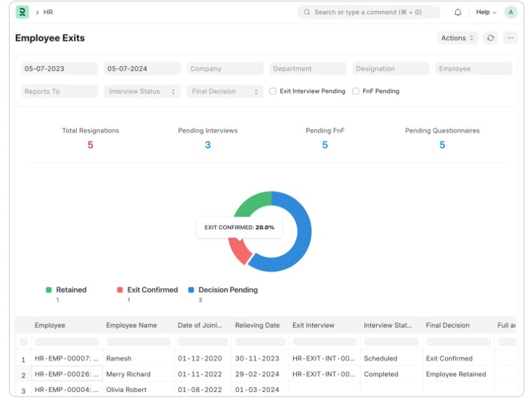Click the green Retained legend marker
This screenshot has height=399, width=532.
[x=49, y=290]
